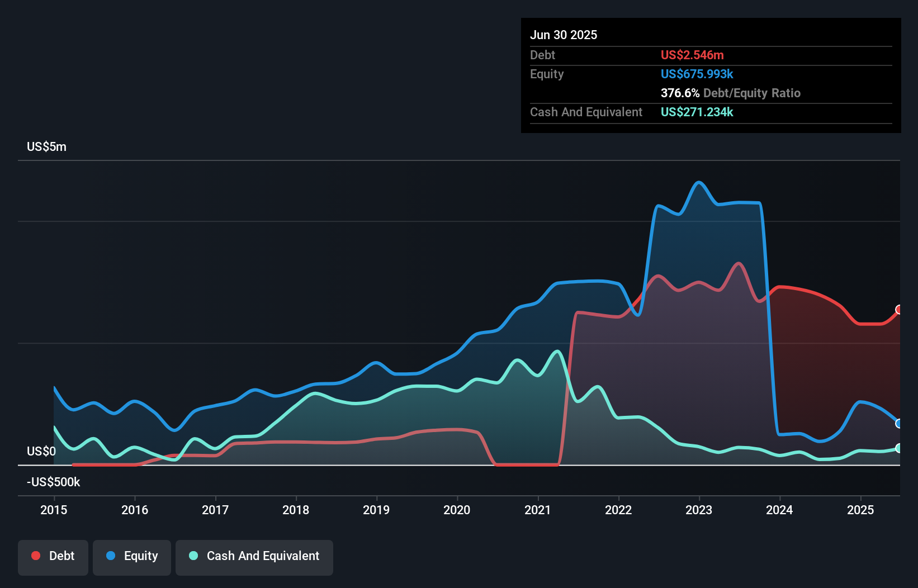
Task: Click the US$5m y-axis label
Action: coord(47,147)
